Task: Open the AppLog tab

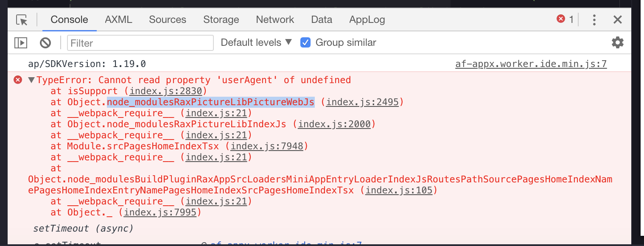Action: pos(367,20)
